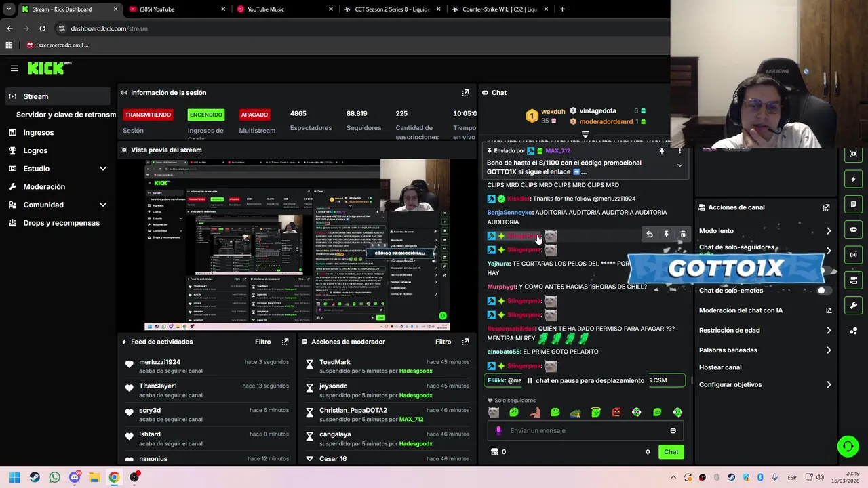Image resolution: width=868 pixels, height=488 pixels.
Task: Click the green support headset button
Action: tap(848, 446)
